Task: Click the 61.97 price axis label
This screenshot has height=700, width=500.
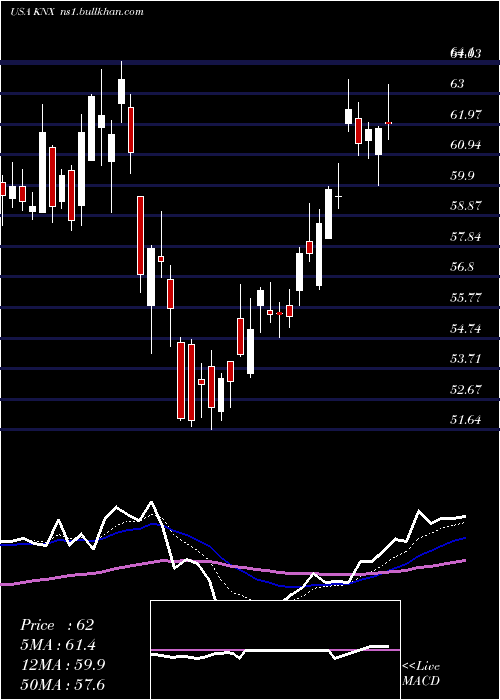Action: (466, 114)
